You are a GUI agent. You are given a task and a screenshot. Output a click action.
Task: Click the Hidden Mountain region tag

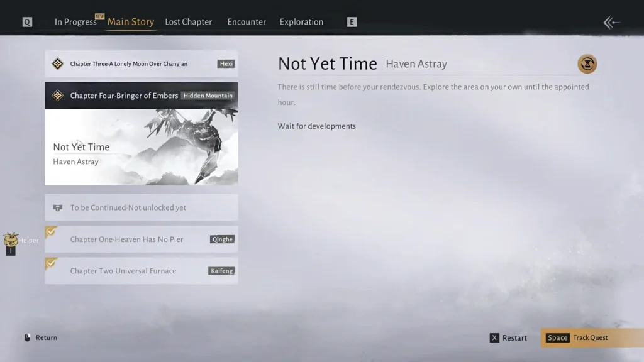coord(208,96)
